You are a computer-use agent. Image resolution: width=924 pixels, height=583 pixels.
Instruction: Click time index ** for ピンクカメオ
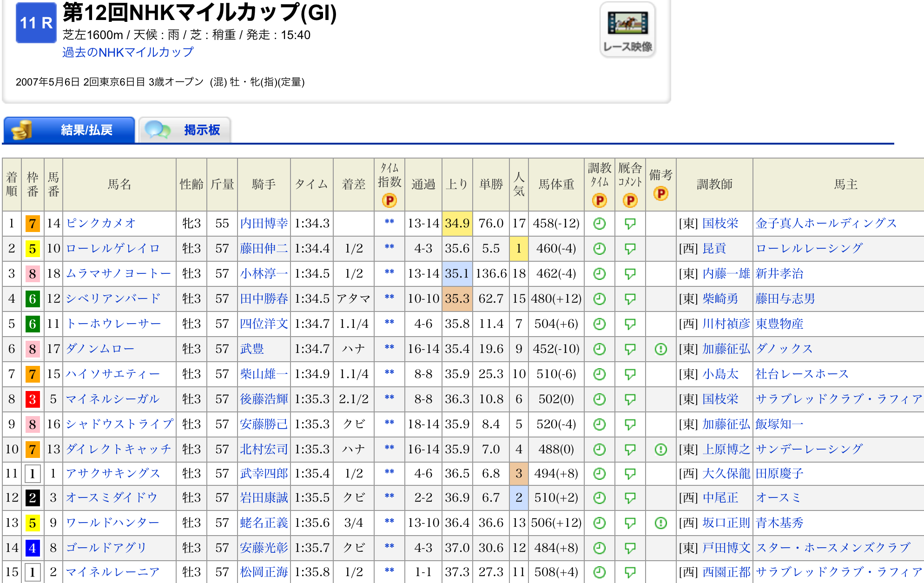[x=389, y=222]
